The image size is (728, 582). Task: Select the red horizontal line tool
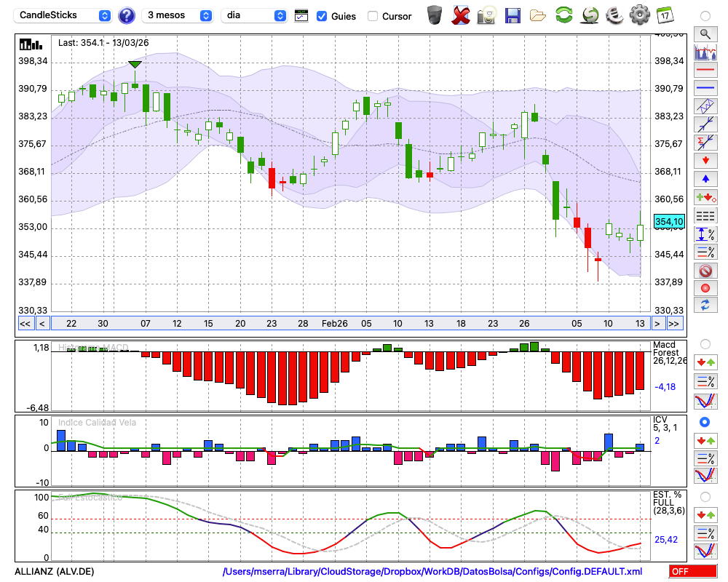705,71
